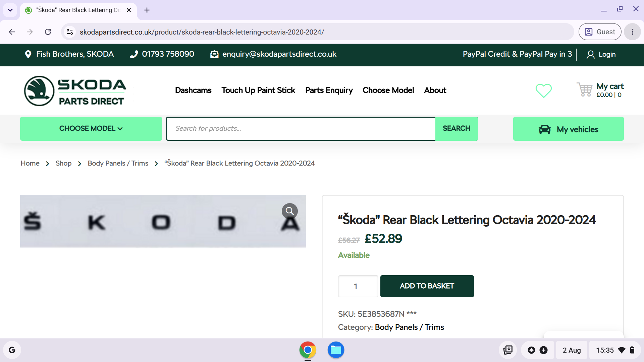Click the Shop breadcrumb link

tap(63, 163)
